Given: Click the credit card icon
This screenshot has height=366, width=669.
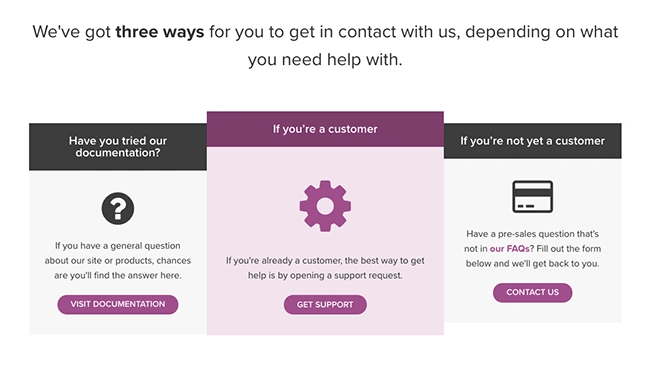Looking at the screenshot, I should pyautogui.click(x=532, y=197).
